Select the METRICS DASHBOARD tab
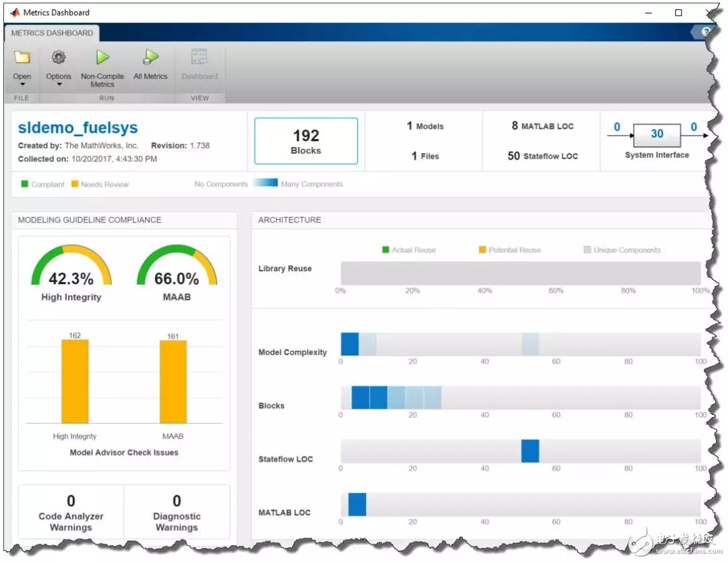Screen dimensions: 728x562 tap(51, 33)
